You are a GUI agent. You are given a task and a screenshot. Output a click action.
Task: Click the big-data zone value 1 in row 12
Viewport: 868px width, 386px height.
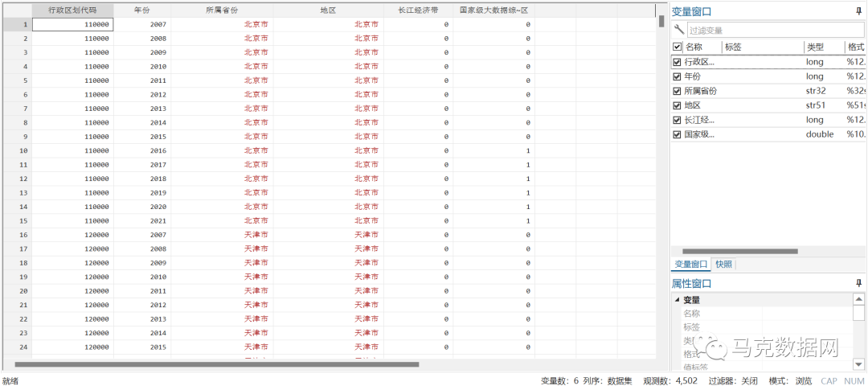pyautogui.click(x=493, y=179)
